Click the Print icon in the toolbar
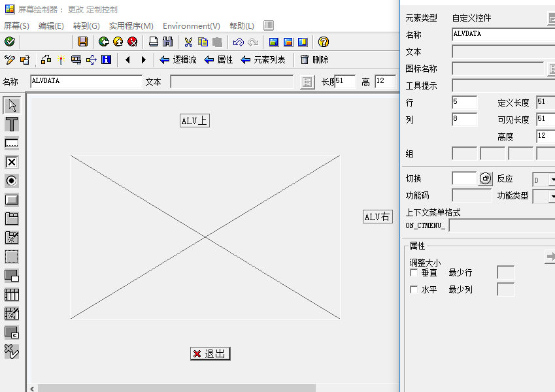The image size is (555, 392). coord(152,41)
